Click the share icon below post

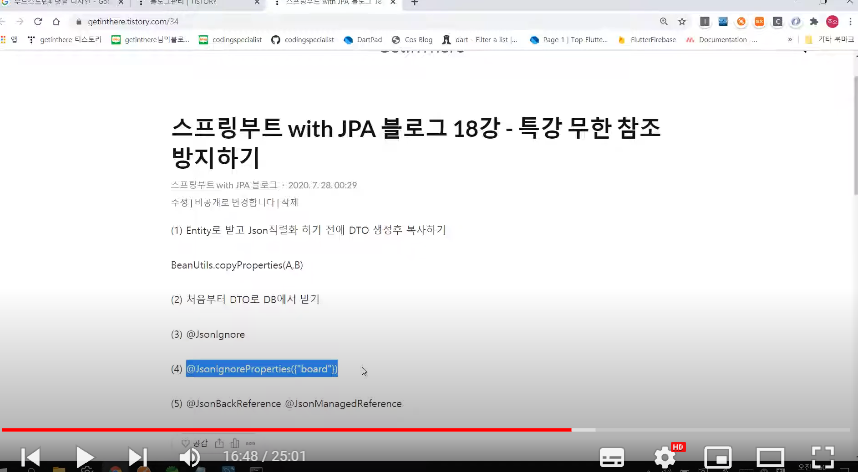pyautogui.click(x=219, y=443)
